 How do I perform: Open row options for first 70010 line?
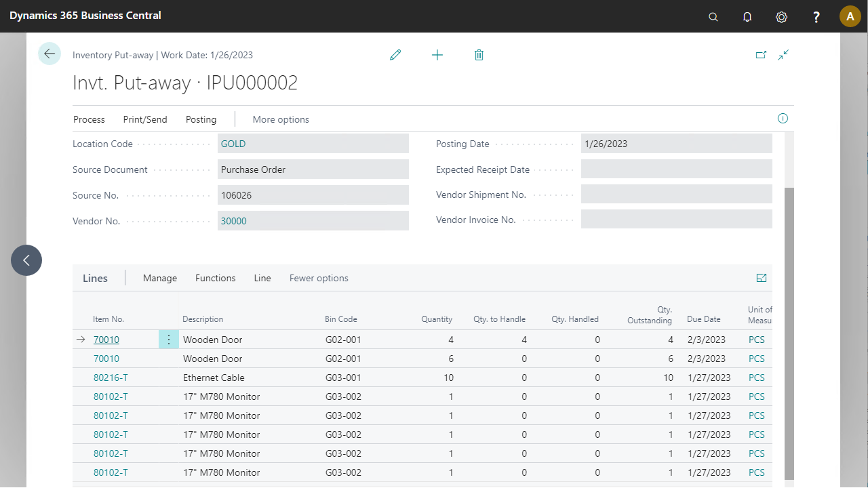[169, 340]
